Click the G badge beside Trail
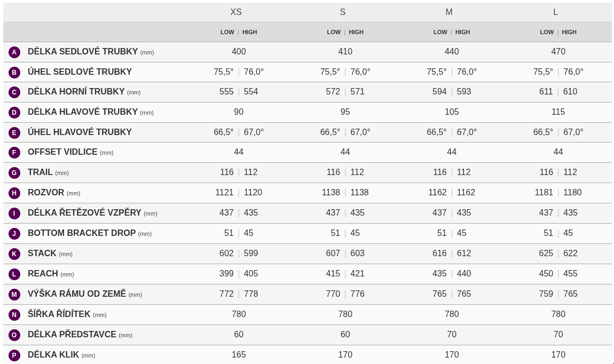The image size is (614, 364). [x=14, y=173]
